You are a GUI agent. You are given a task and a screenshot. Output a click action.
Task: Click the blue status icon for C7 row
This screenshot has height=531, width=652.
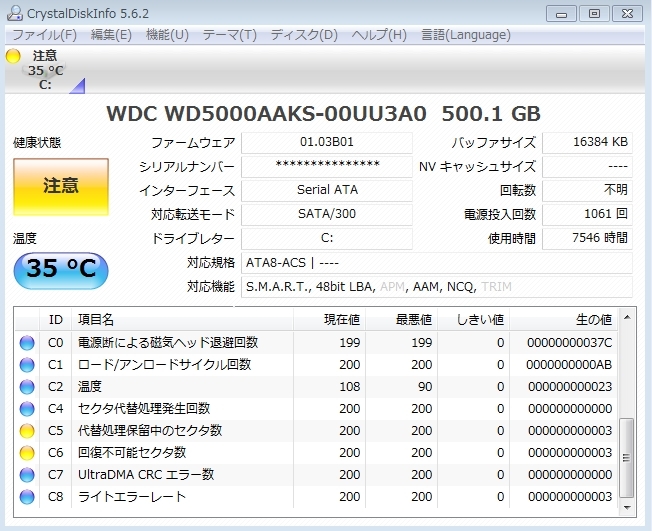tap(27, 475)
